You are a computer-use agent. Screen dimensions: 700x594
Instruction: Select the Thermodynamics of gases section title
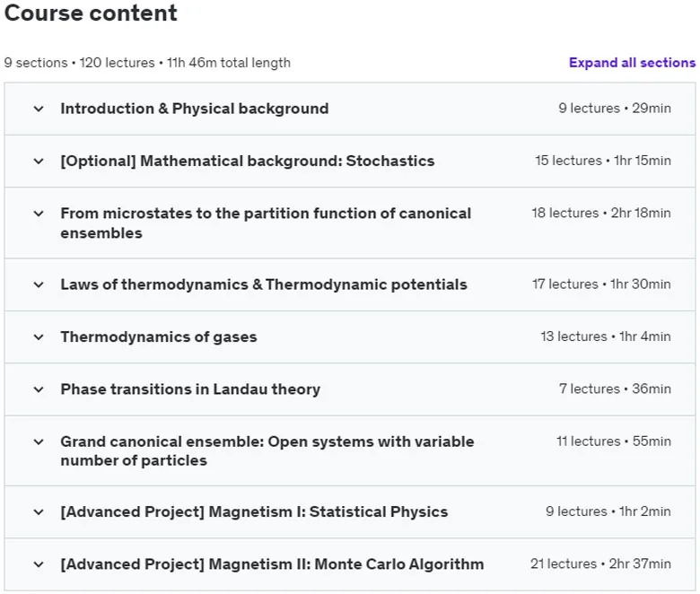(x=159, y=337)
